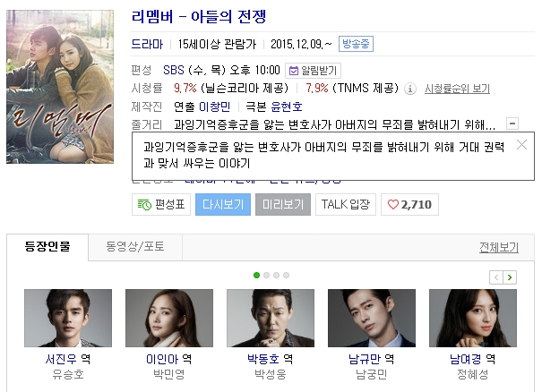Switch to the 동영상/포토 tab
The image size is (542, 392).
click(135, 247)
